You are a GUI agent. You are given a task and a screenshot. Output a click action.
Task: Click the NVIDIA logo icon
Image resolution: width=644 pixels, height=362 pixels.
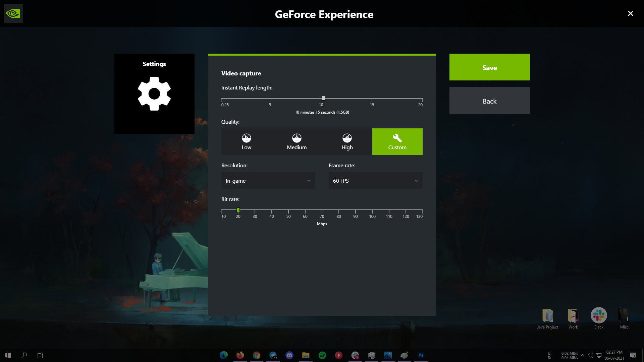(13, 13)
